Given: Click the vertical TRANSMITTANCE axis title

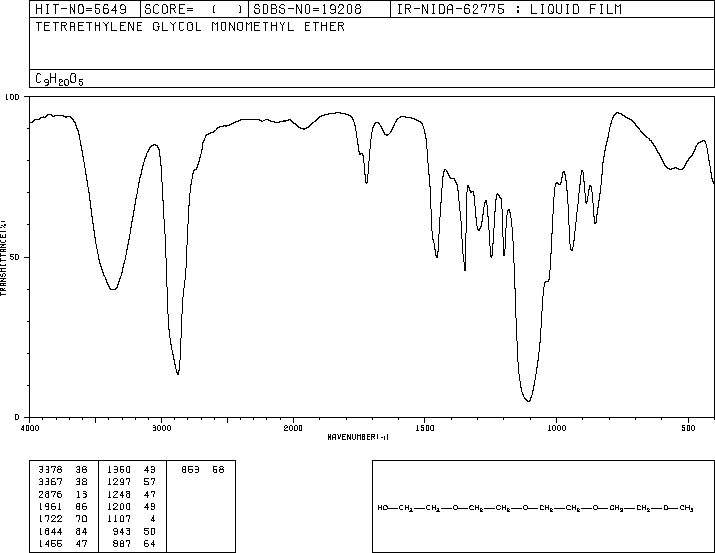Looking at the screenshot, I should 3,257.
